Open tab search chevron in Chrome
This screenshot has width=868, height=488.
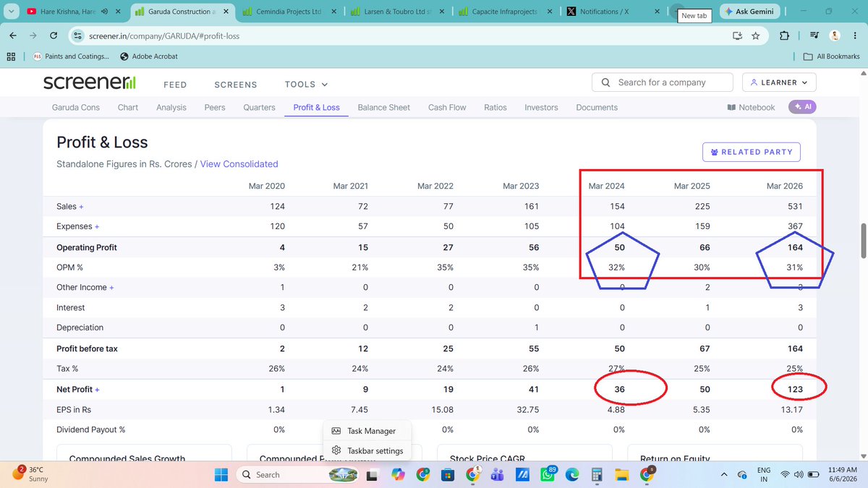10,12
